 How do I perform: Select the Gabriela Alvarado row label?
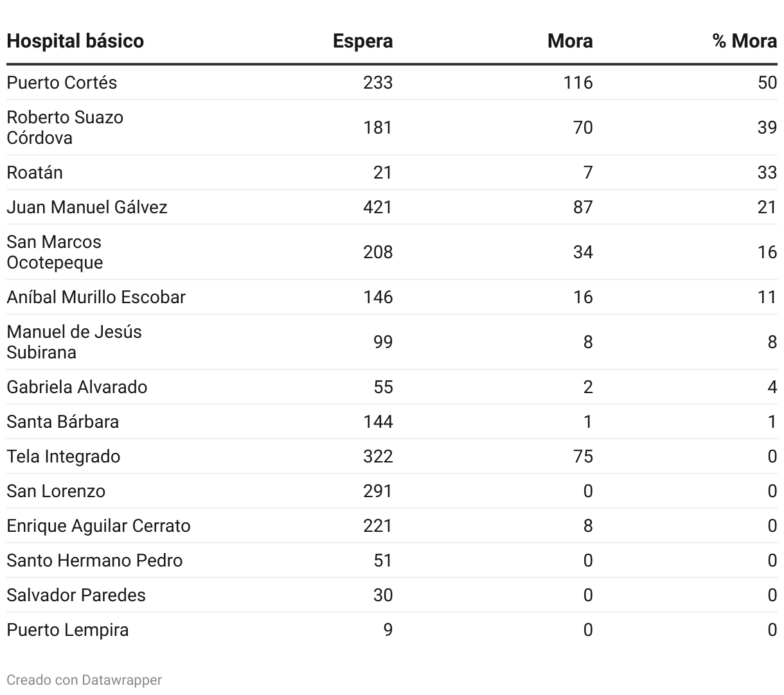pos(76,387)
